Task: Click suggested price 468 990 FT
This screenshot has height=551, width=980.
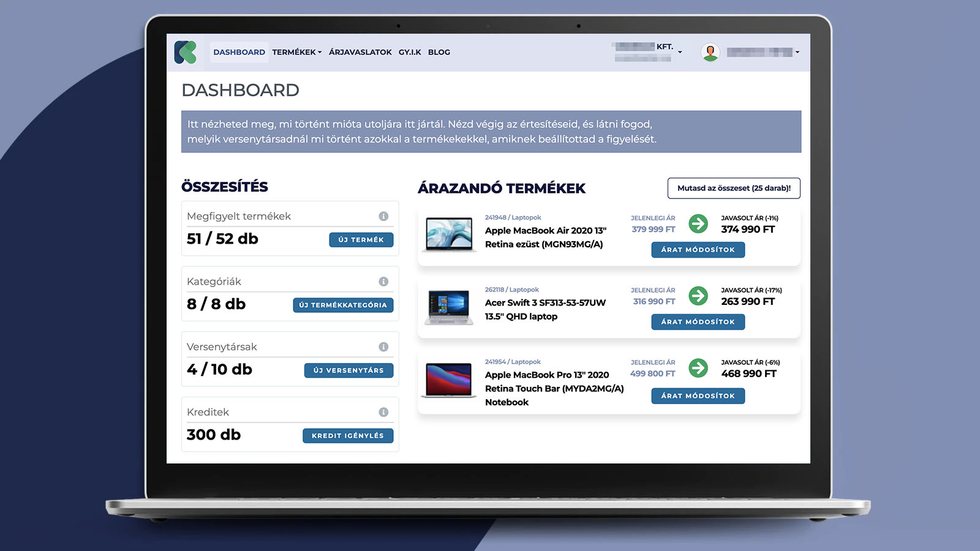Action: pyautogui.click(x=748, y=374)
